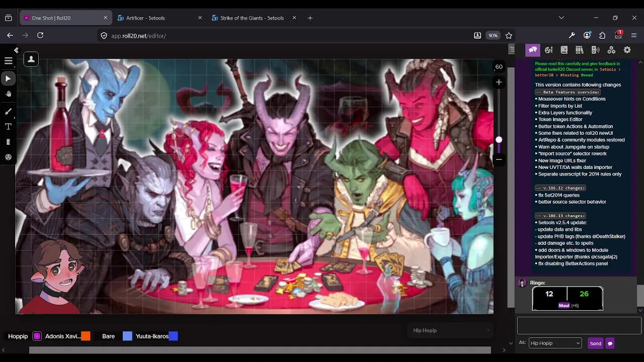
Task: Click the zoom in plus button
Action: click(499, 82)
